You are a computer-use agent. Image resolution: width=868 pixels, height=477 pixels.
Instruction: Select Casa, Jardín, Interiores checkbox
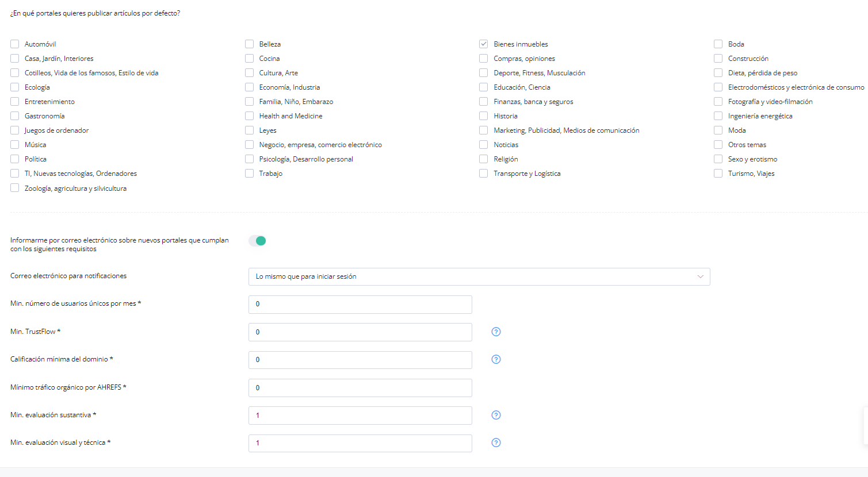(x=15, y=58)
